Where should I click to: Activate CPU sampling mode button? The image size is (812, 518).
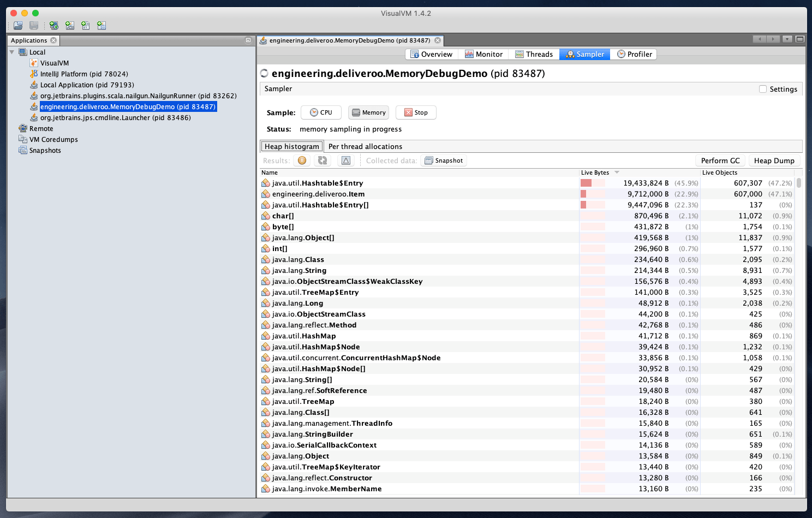(x=321, y=112)
